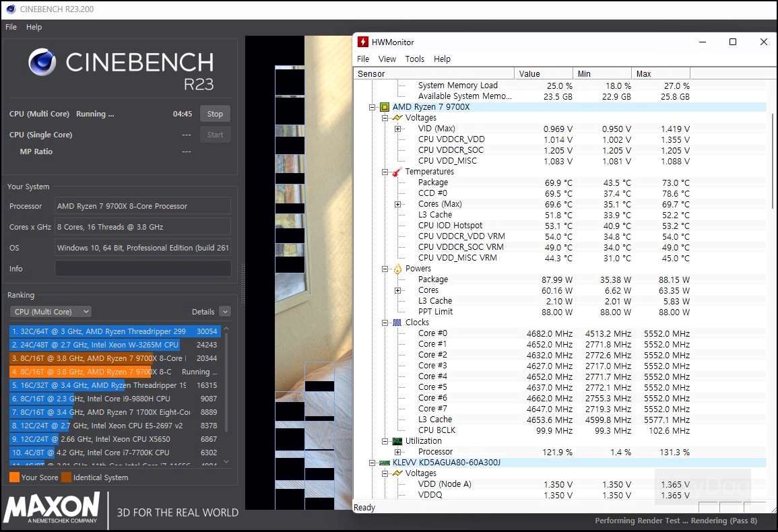
Task: Select the CPU VDDCR_SOC voltage row
Action: point(560,150)
